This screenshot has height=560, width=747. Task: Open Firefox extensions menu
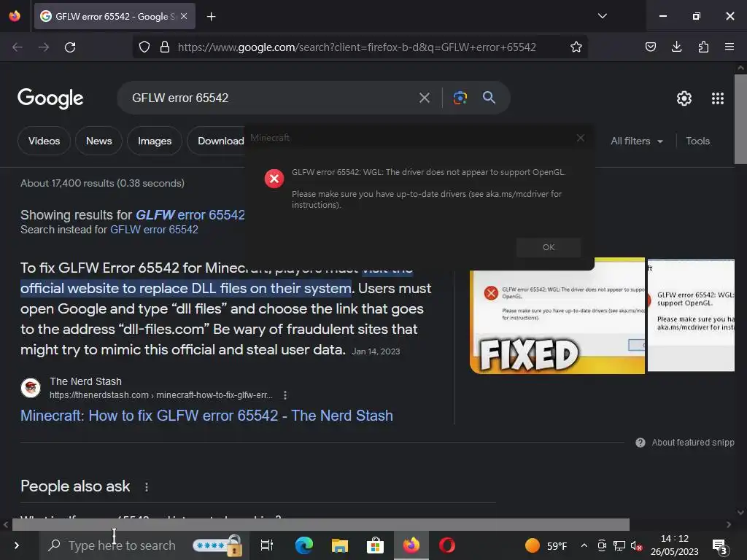click(x=703, y=47)
